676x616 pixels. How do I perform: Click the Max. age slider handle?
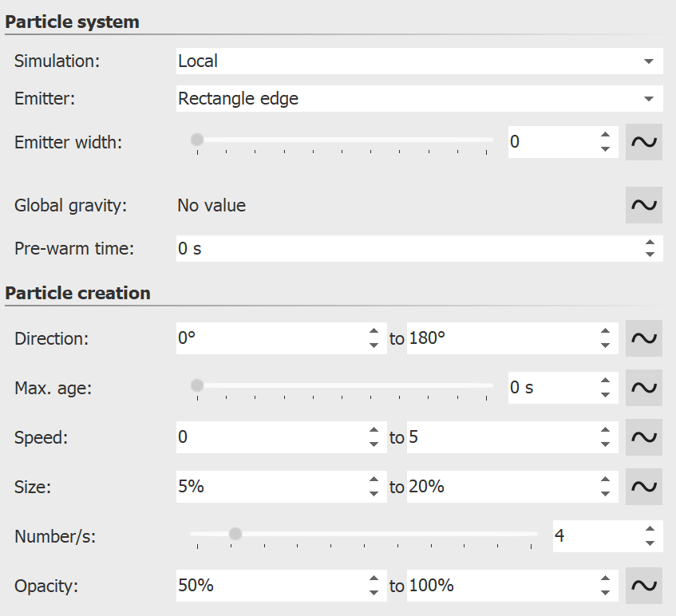pyautogui.click(x=196, y=385)
